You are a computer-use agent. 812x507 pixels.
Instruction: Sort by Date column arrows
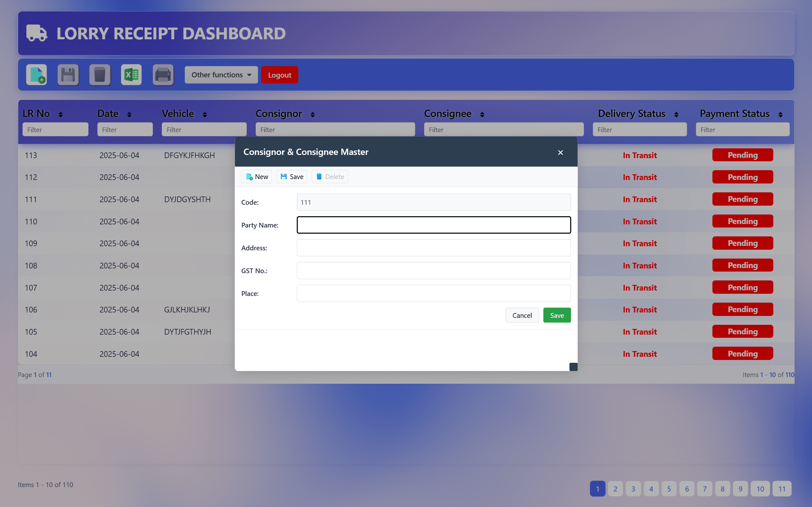click(129, 115)
